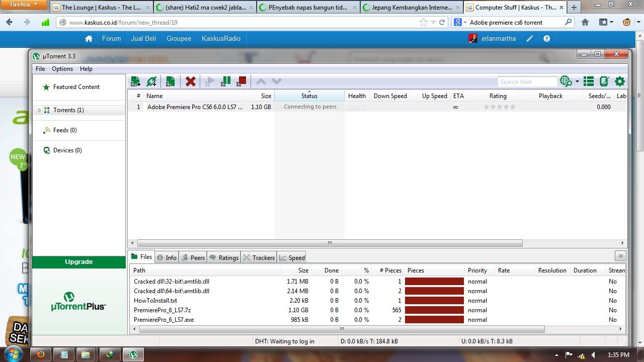Select the PremierePro_6_LS7.exe file row
The height and width of the screenshot is (362, 644).
[x=377, y=320]
